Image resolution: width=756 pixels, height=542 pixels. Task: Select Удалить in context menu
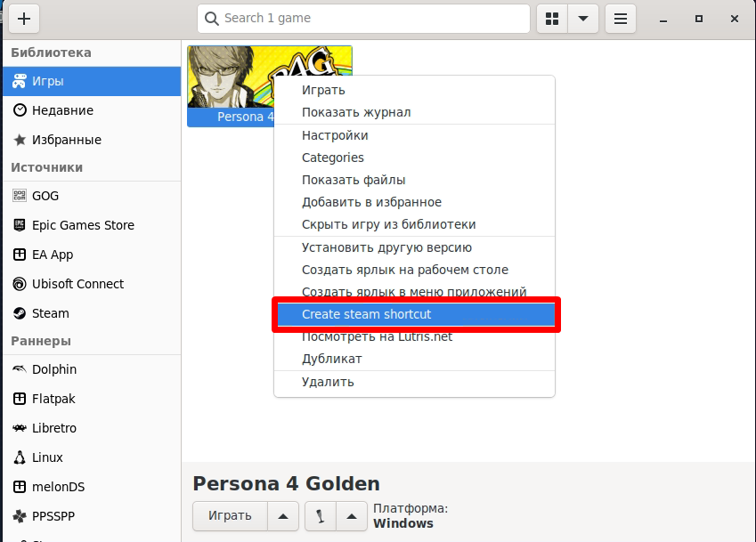point(414,382)
